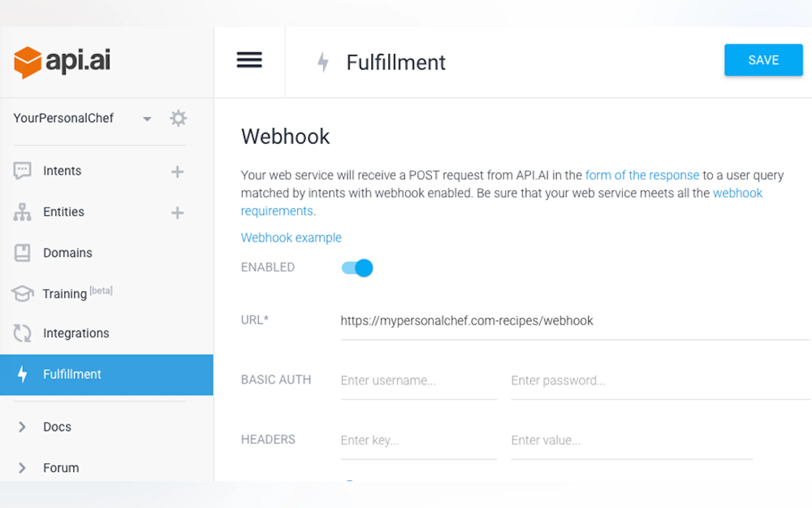This screenshot has width=812, height=508.
Task: Click the Integrations circular arrows icon
Action: pyautogui.click(x=22, y=333)
